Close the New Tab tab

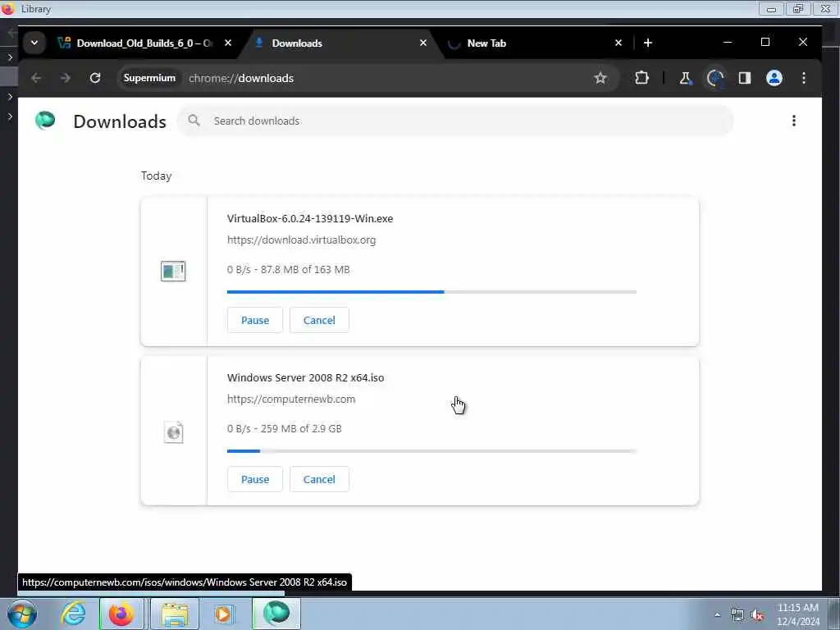[619, 43]
